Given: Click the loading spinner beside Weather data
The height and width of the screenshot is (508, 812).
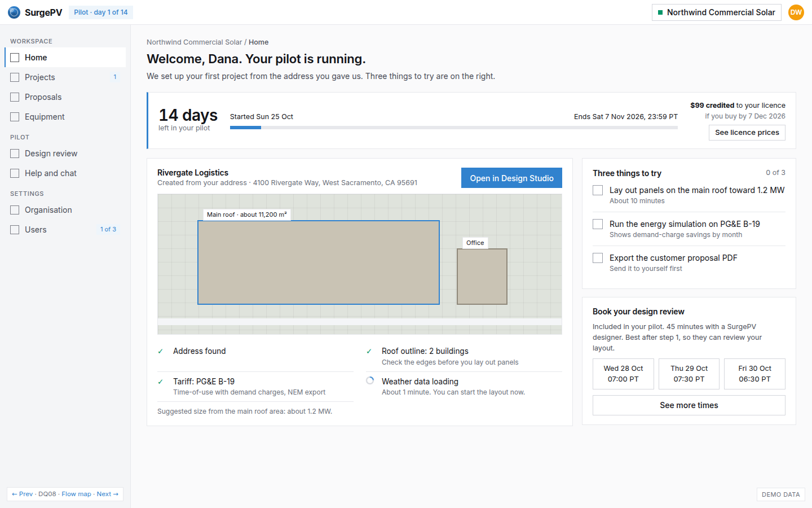Looking at the screenshot, I should 370,380.
